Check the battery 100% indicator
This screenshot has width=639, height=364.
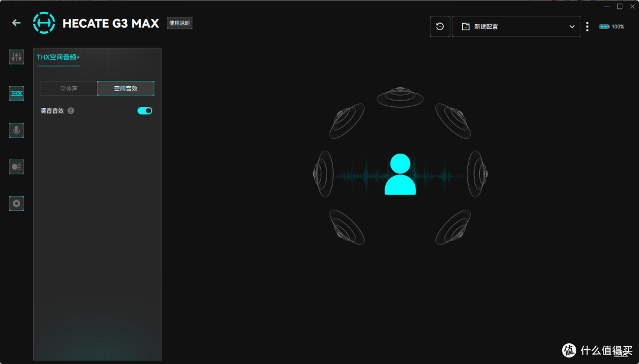click(x=612, y=27)
